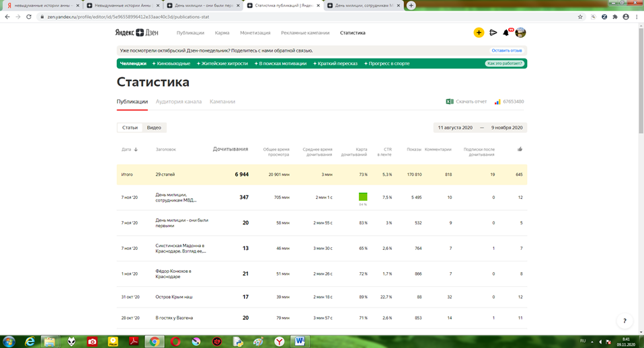Viewport: 644px width, 348px height.
Task: Open Opera browser from the taskbar
Action: (x=175, y=341)
